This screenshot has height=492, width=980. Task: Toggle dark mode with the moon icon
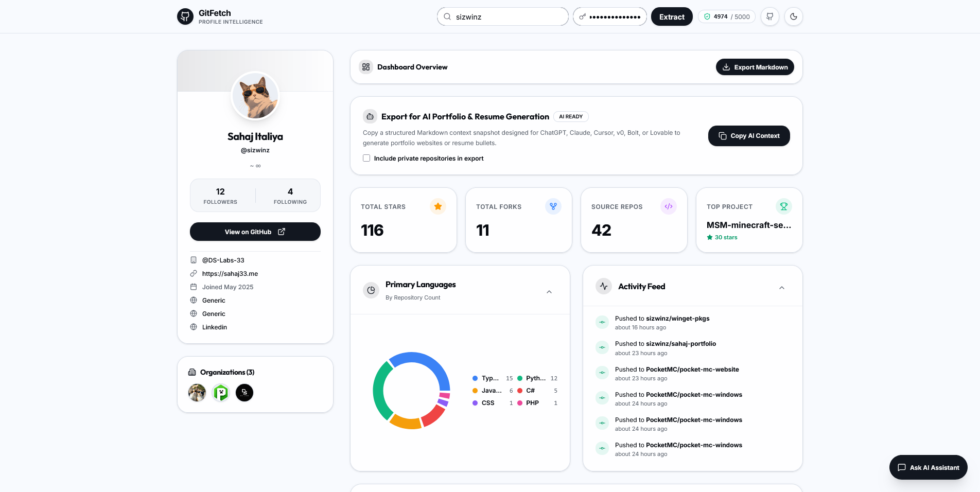[794, 16]
